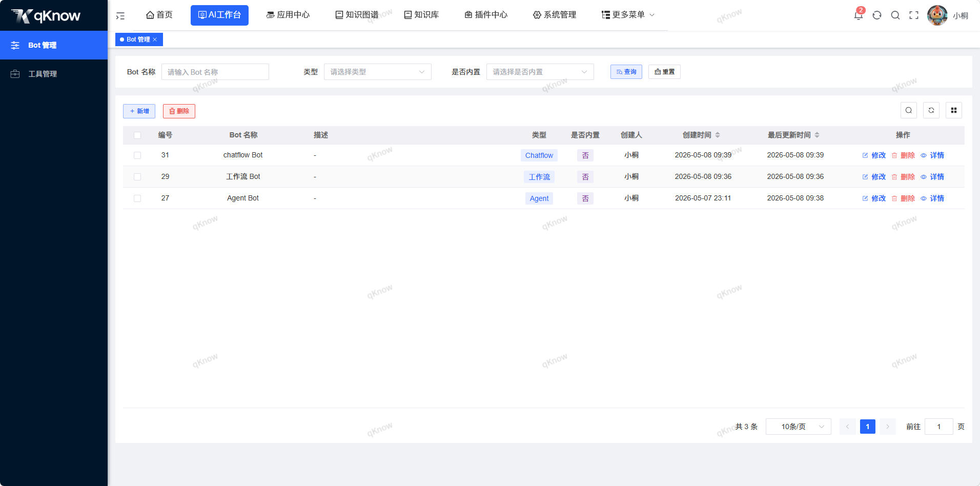Open column display settings grid icon
980x486 pixels.
pyautogui.click(x=954, y=110)
